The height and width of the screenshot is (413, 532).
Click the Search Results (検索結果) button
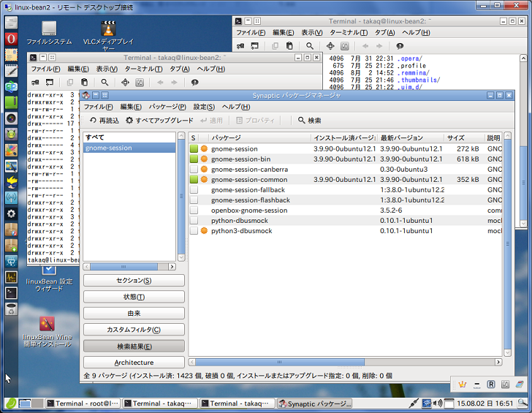(x=134, y=346)
